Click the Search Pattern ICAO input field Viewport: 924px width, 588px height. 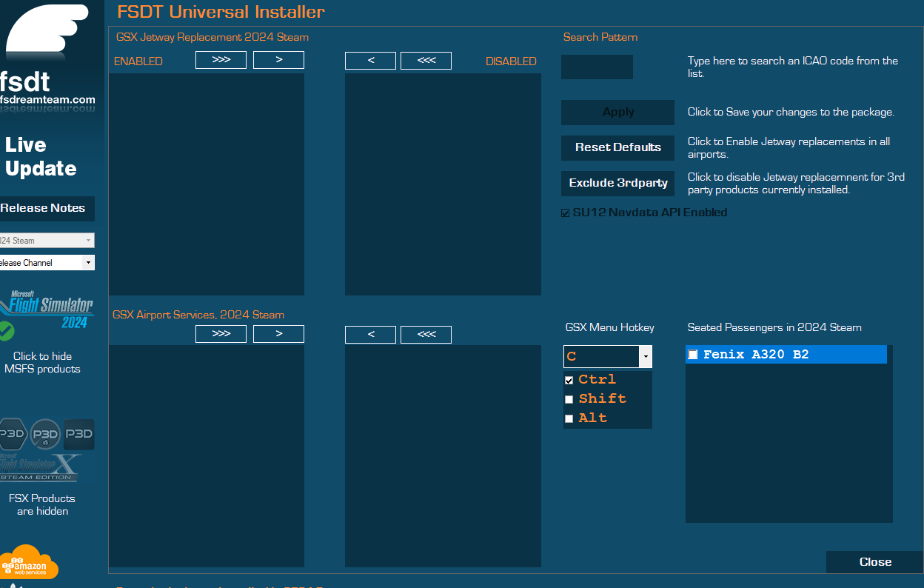click(x=597, y=67)
